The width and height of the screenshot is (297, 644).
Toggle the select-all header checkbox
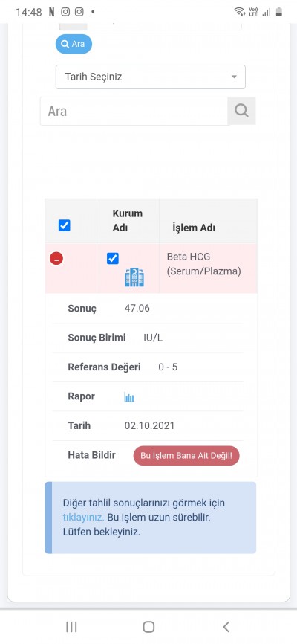pos(65,225)
